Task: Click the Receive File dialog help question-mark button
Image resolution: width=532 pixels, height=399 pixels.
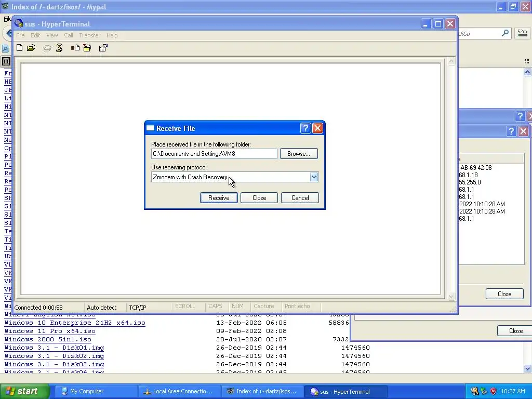Action: click(305, 128)
